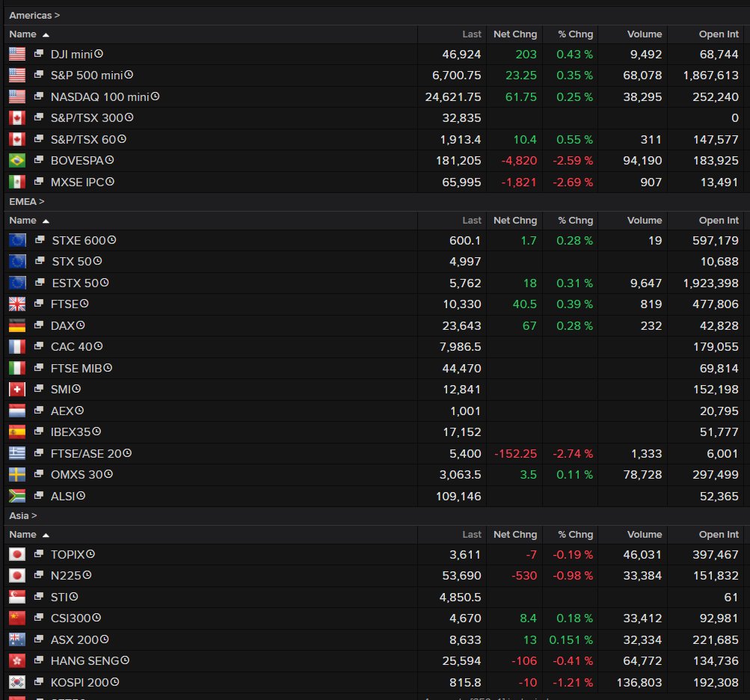This screenshot has height=700, width=750.
Task: Sort Asia table by Open Int column
Action: tap(719, 534)
